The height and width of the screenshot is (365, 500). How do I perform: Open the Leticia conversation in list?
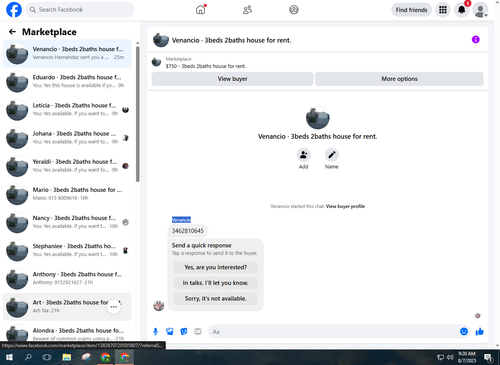pos(67,110)
